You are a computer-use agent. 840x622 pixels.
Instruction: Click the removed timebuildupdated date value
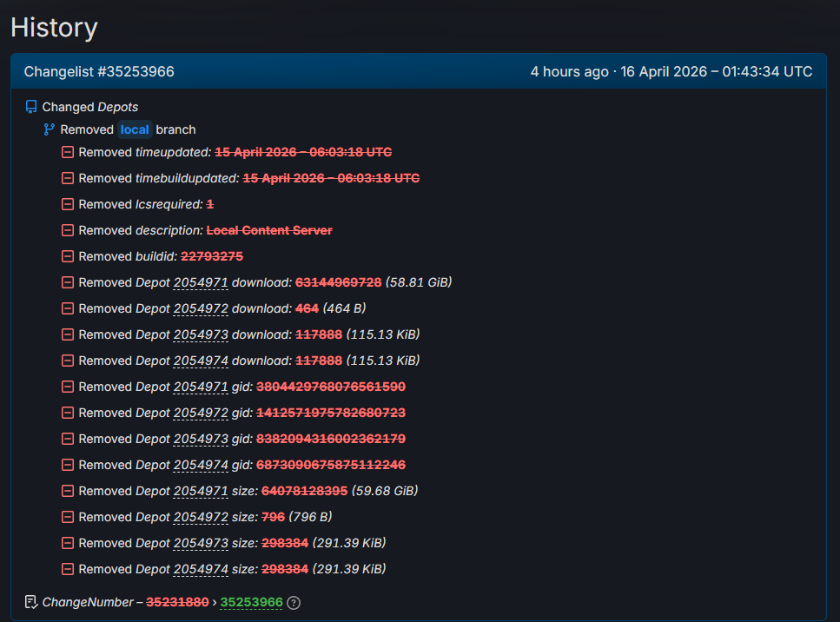331,178
